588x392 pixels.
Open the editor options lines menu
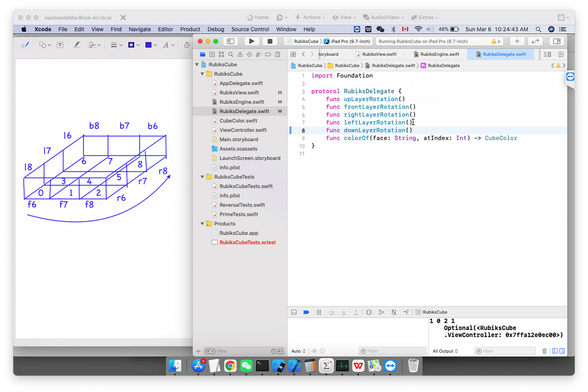tap(547, 55)
